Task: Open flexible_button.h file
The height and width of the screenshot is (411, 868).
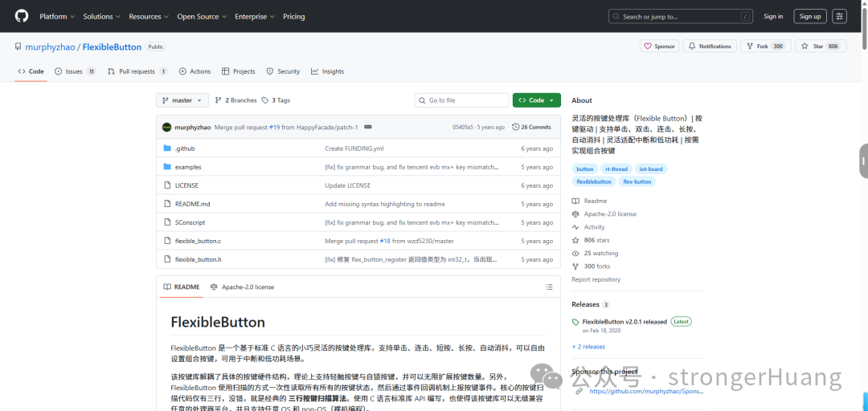Action: click(199, 259)
